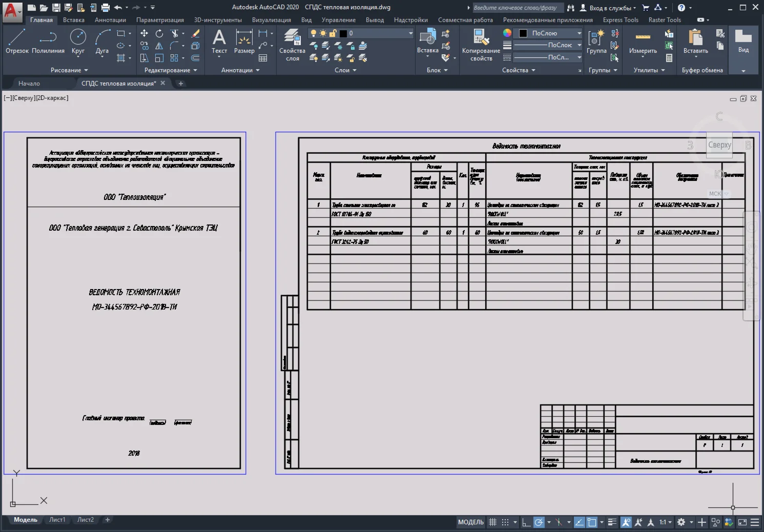Toggle snap mode dots button
The image size is (764, 532).
[x=505, y=522]
